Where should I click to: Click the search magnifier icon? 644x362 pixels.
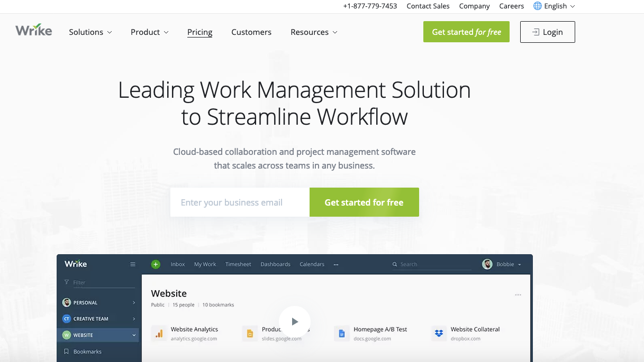(x=395, y=264)
